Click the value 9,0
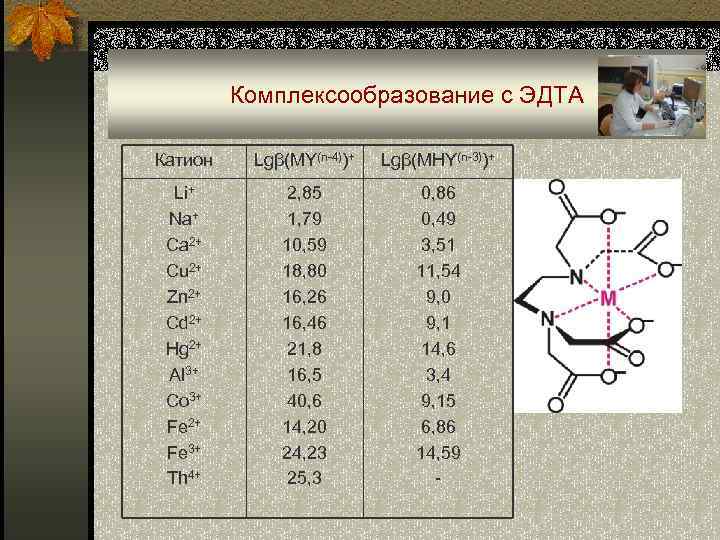Viewport: 720px width, 540px height. [x=439, y=297]
